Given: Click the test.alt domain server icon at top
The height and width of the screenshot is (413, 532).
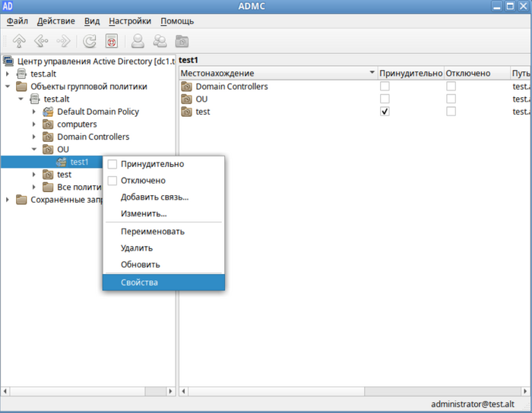Looking at the screenshot, I should click(21, 74).
